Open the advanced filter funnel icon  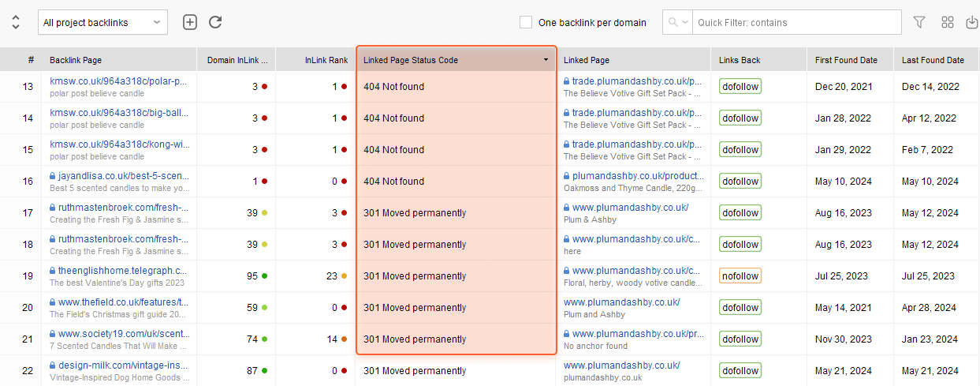pyautogui.click(x=919, y=22)
